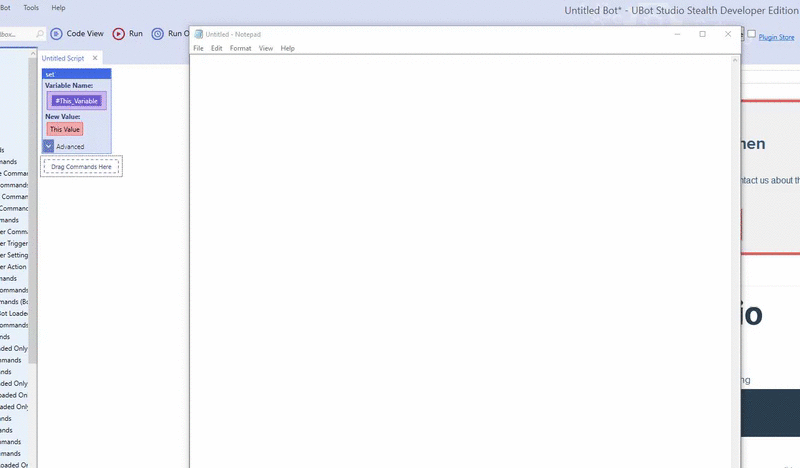Viewport: 800px width, 468px height.
Task: Click the Code View label
Action: click(x=85, y=34)
